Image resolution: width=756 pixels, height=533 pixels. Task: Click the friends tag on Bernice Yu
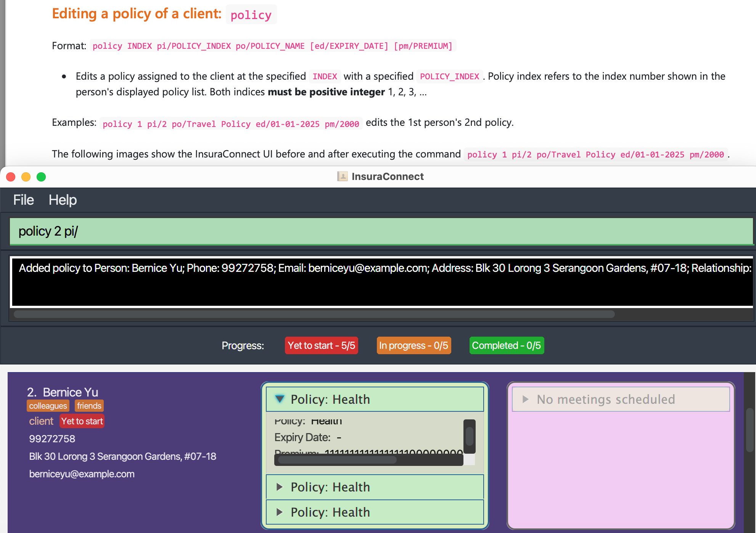pyautogui.click(x=89, y=406)
